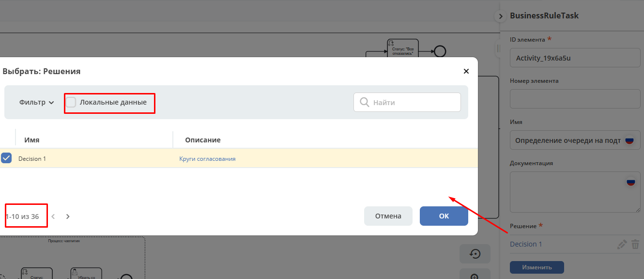
Task: Click the language flag in Документация field
Action: coord(630,182)
